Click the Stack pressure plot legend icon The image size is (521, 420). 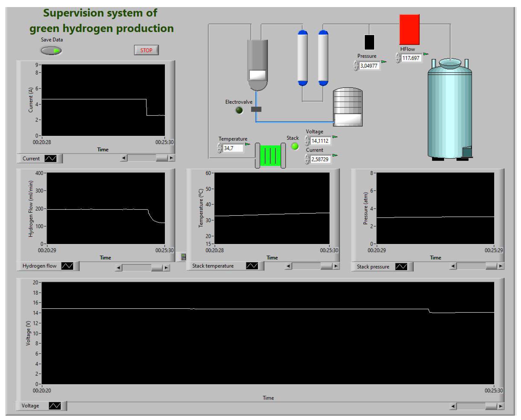(401, 267)
